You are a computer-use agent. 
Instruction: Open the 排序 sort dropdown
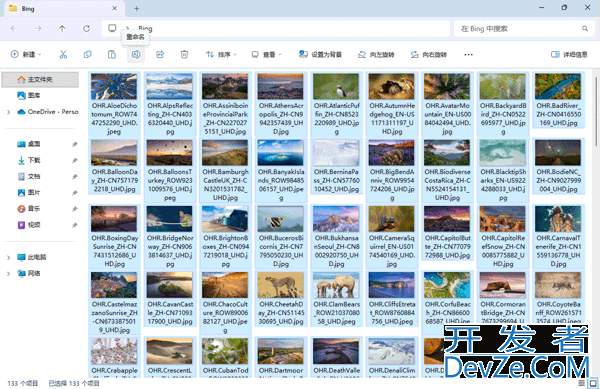pyautogui.click(x=221, y=55)
